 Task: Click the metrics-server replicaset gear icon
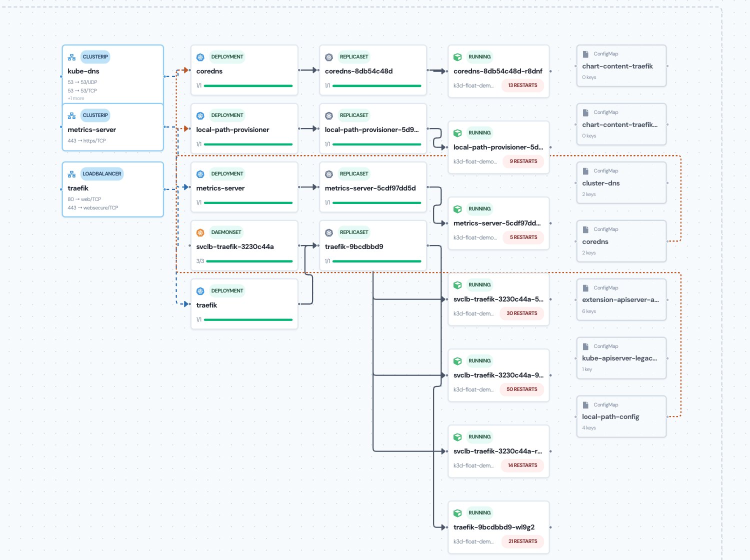329,174
